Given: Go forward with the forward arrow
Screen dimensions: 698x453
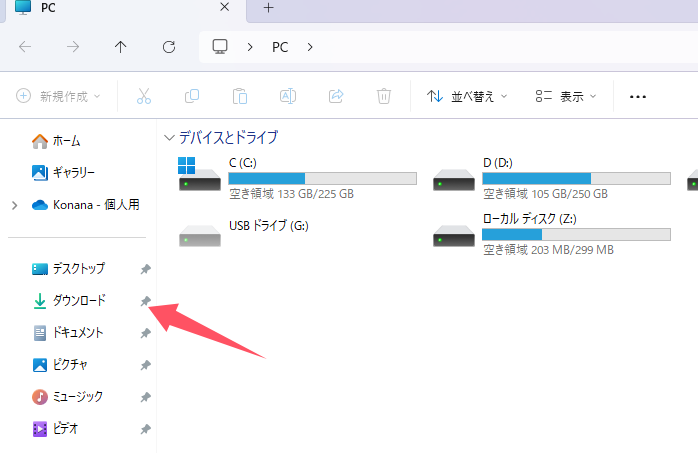Looking at the screenshot, I should 73,47.
